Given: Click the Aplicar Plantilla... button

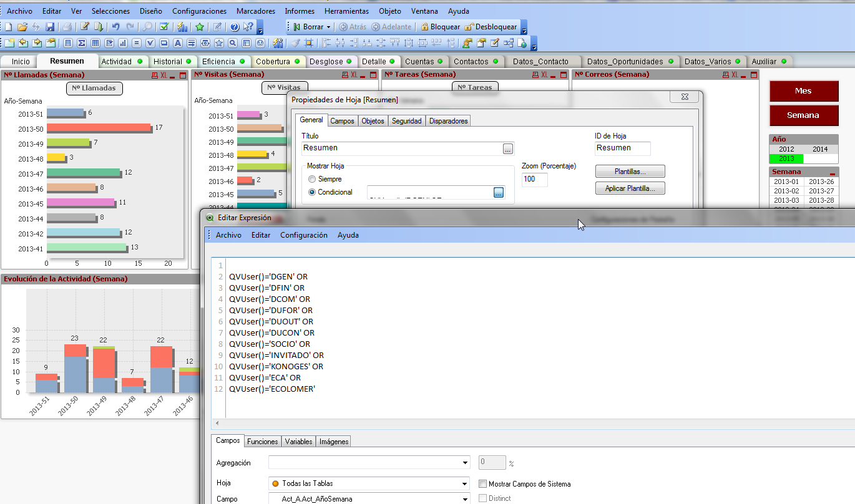Looking at the screenshot, I should click(x=630, y=188).
